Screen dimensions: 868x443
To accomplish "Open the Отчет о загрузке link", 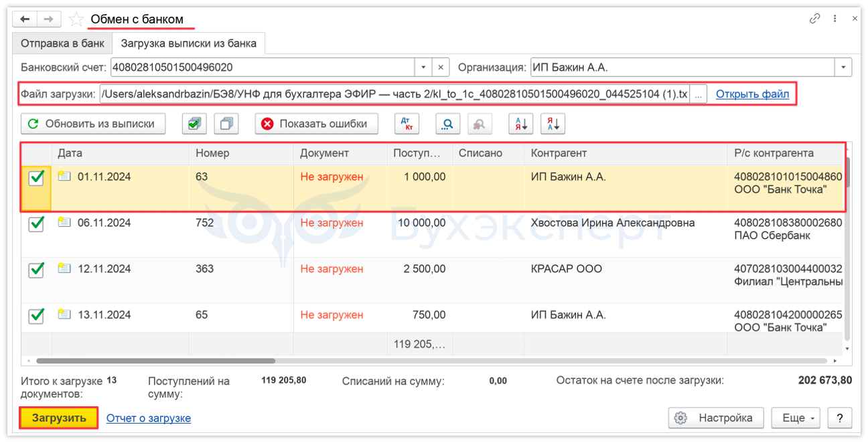I will point(148,418).
